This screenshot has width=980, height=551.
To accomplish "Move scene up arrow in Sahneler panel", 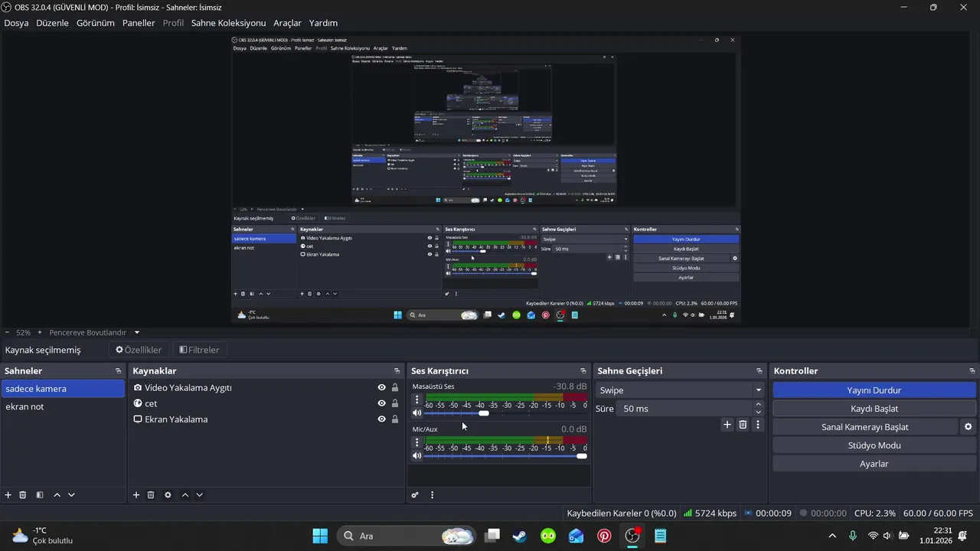I will [57, 495].
